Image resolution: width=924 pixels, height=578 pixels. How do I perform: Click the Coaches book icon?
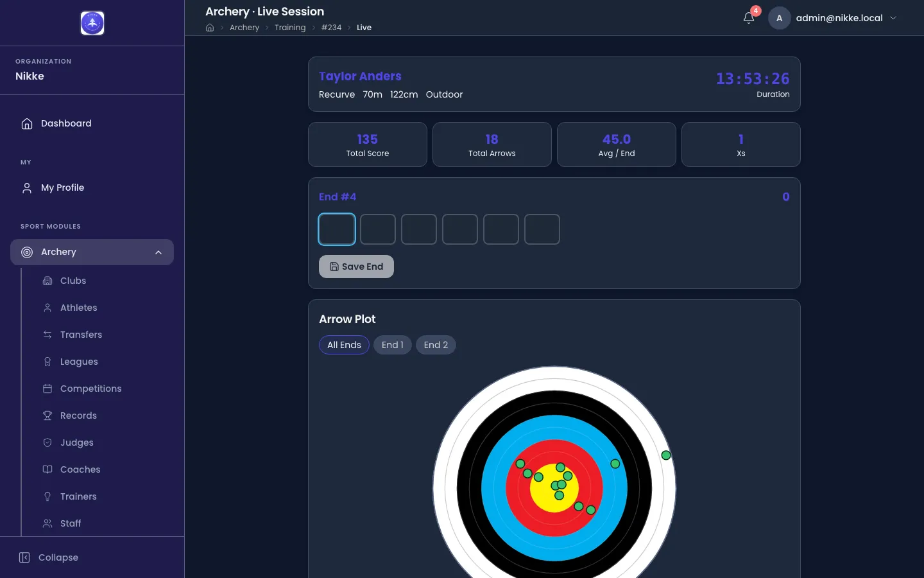click(x=47, y=469)
